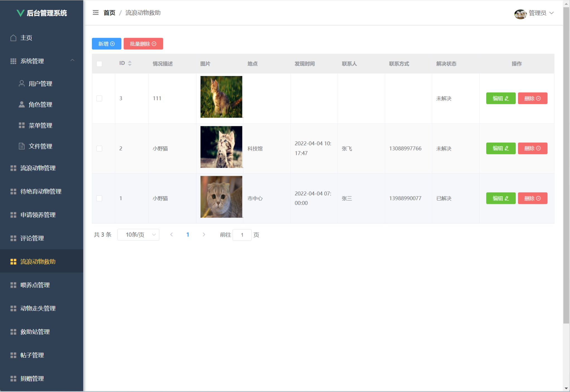The height and width of the screenshot is (392, 570).
Task: Open the 管理员 account dropdown
Action: (541, 13)
